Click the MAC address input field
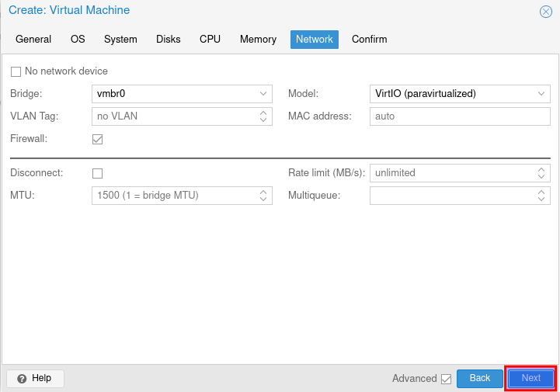The width and height of the screenshot is (560, 392). click(x=460, y=116)
